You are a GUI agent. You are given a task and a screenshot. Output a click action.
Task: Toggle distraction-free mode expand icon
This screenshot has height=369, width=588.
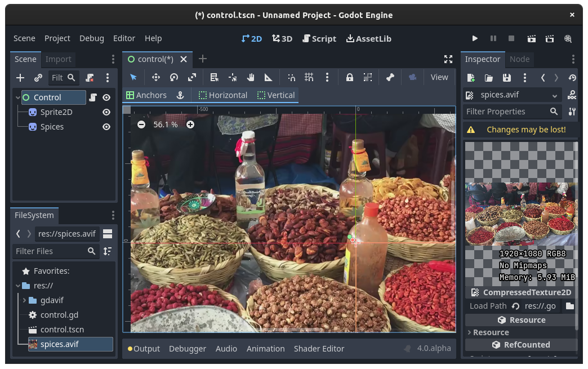coord(448,59)
